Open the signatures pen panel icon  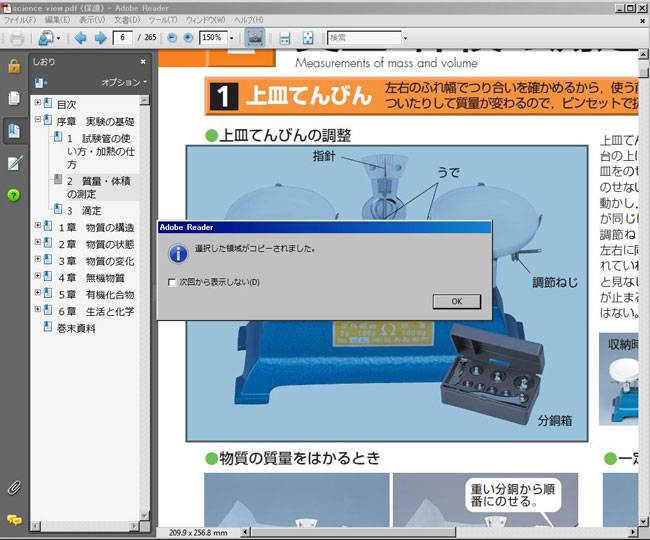15,163
